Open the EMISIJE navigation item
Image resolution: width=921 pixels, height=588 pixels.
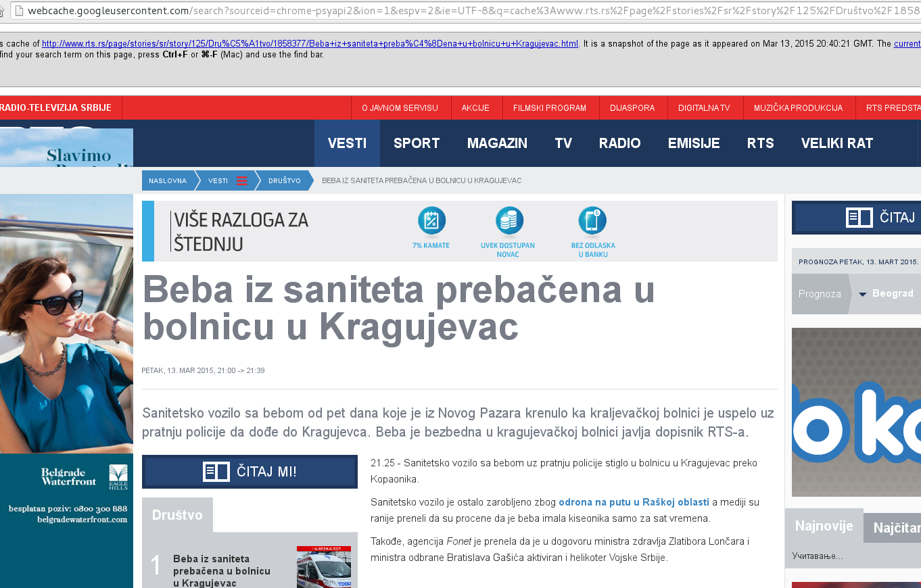(694, 143)
